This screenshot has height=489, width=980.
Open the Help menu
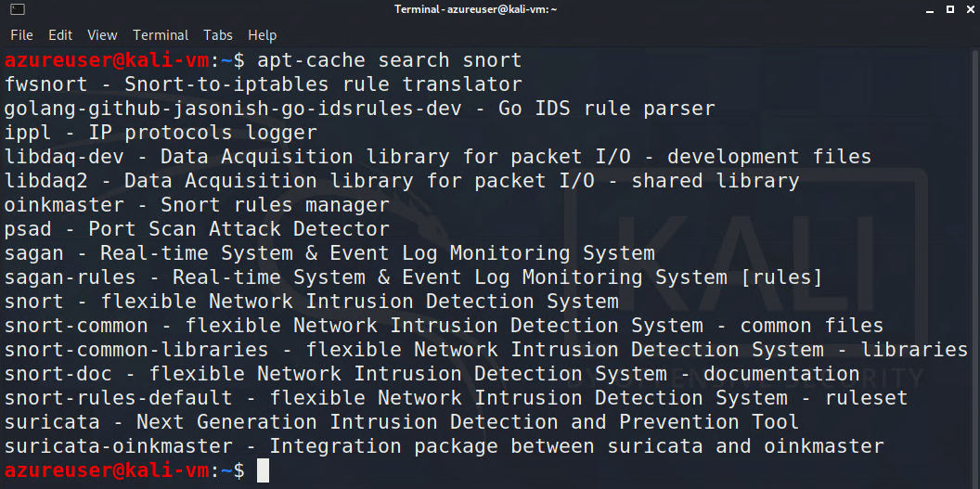(x=263, y=35)
